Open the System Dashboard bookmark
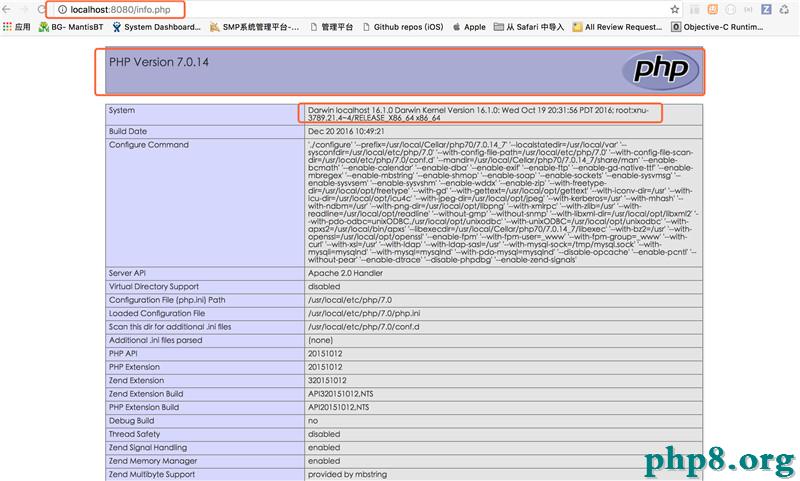800x481 pixels. tap(156, 27)
